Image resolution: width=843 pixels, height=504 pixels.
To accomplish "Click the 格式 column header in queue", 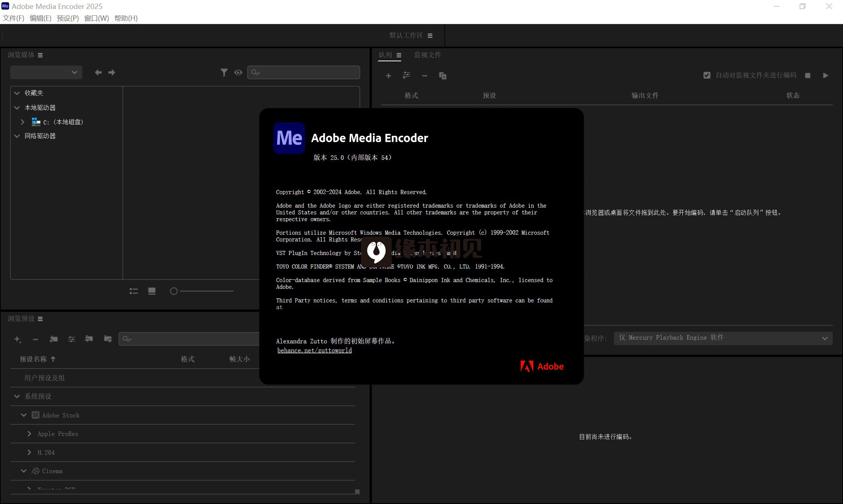I will 411,96.
